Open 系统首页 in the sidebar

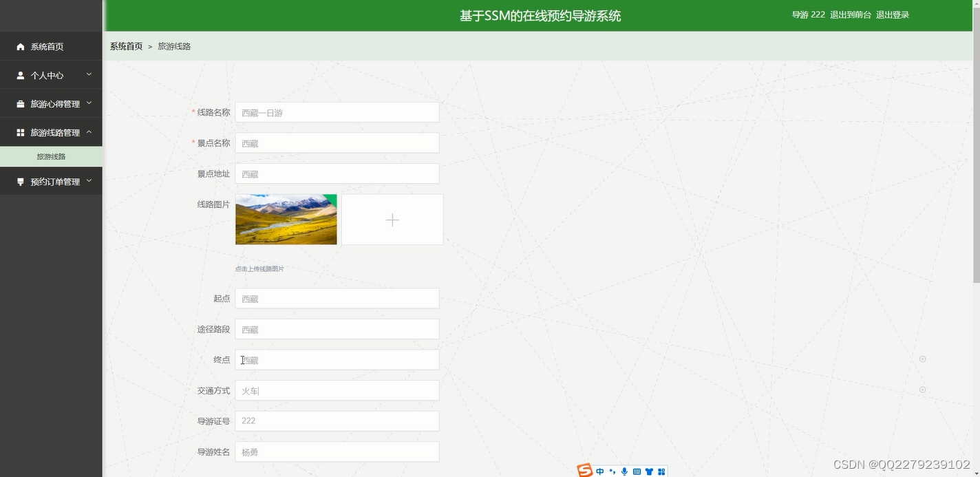(51, 46)
